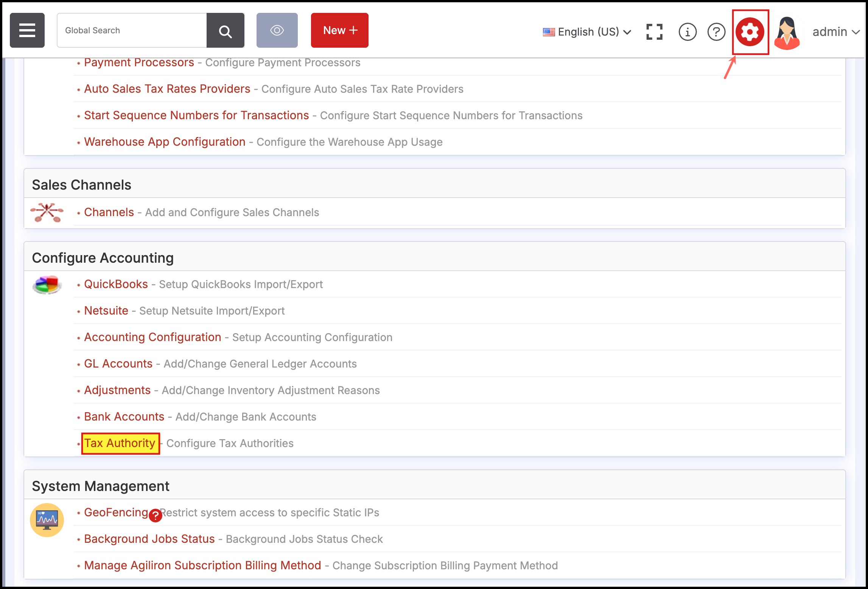Open Warehouse App Configuration link
Image resolution: width=868 pixels, height=589 pixels.
[x=165, y=142]
